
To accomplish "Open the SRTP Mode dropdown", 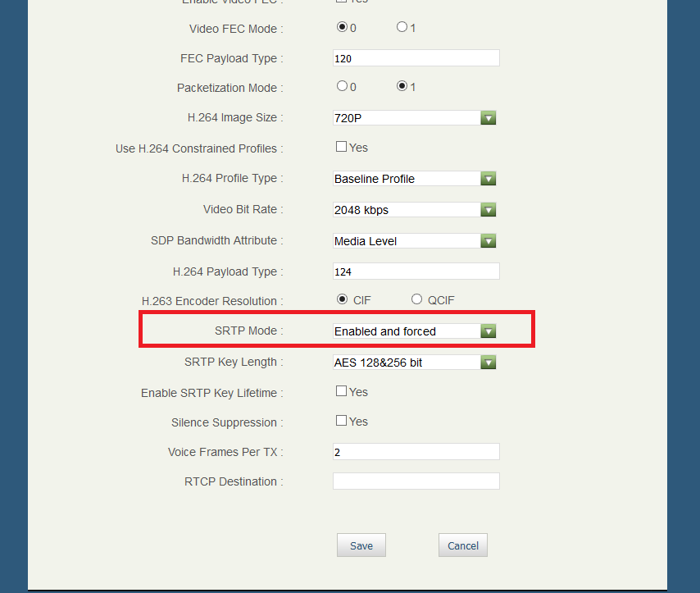I will pos(414,331).
